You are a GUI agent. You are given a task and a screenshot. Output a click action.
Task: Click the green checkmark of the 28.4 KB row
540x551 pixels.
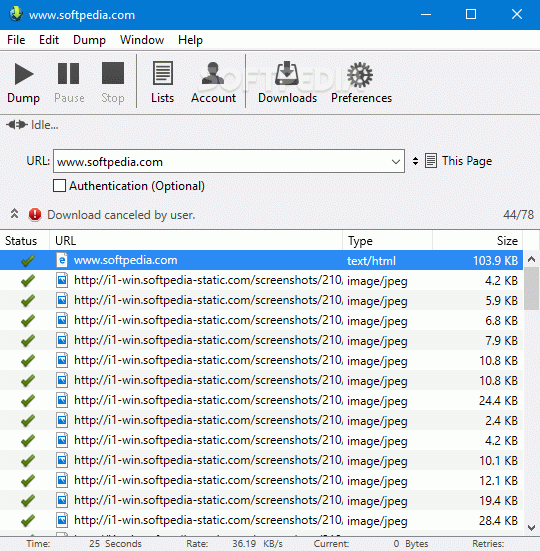click(27, 520)
